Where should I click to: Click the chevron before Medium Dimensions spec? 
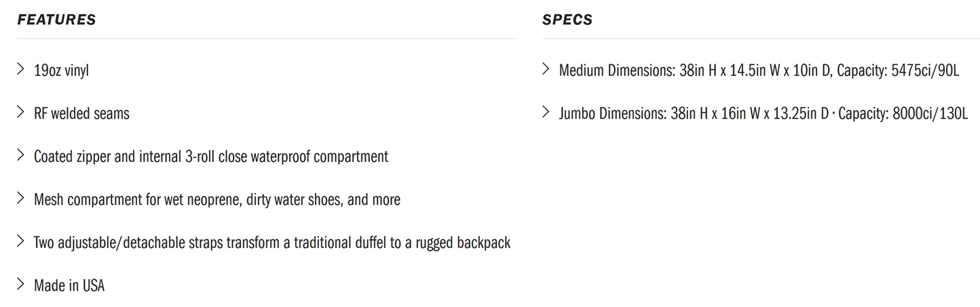(x=546, y=69)
